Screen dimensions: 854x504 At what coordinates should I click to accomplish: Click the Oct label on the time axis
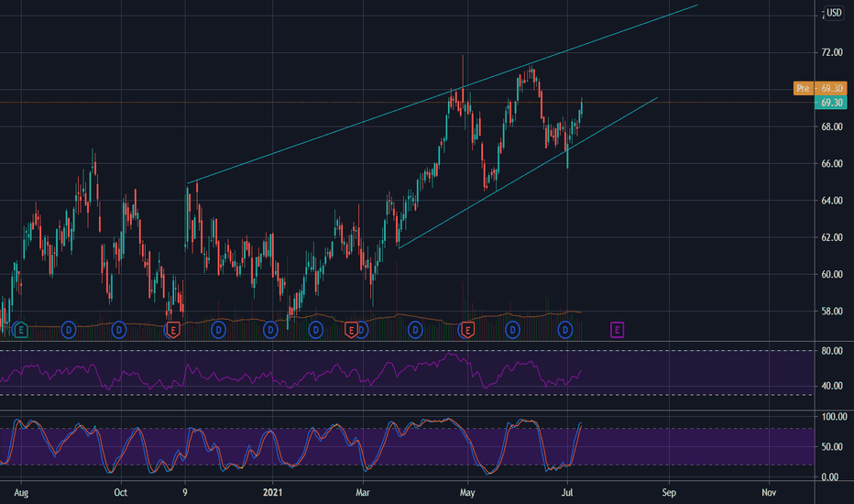(120, 493)
